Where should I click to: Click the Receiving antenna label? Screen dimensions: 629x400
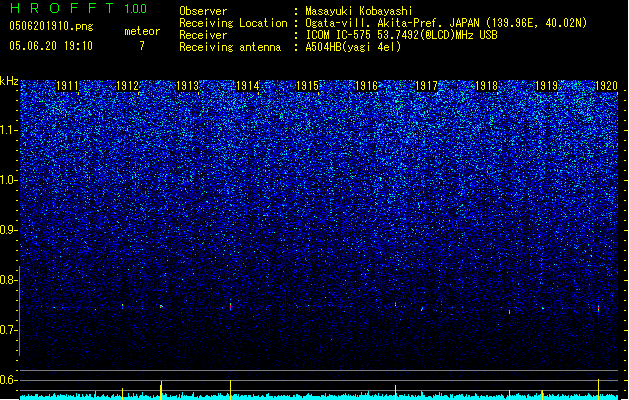click(x=230, y=47)
